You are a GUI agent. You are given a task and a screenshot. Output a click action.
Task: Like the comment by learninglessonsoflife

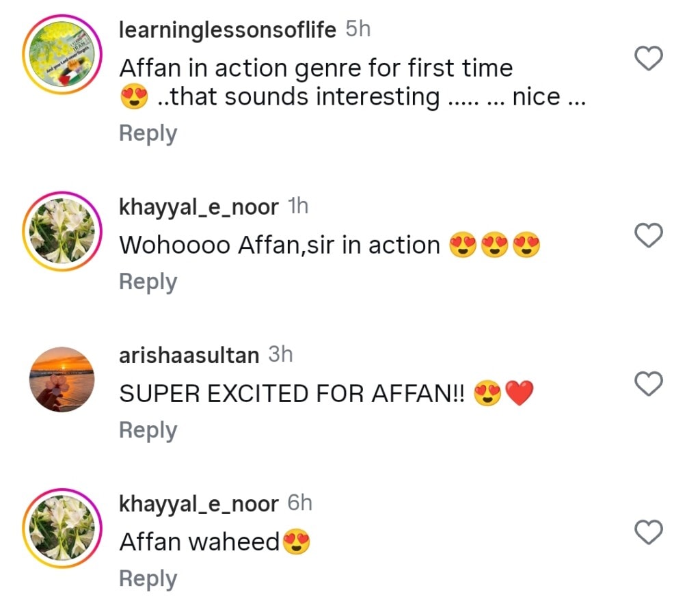click(649, 60)
